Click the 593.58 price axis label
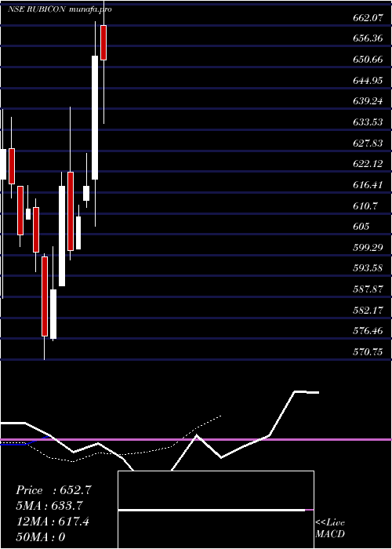392x549 pixels. click(368, 268)
